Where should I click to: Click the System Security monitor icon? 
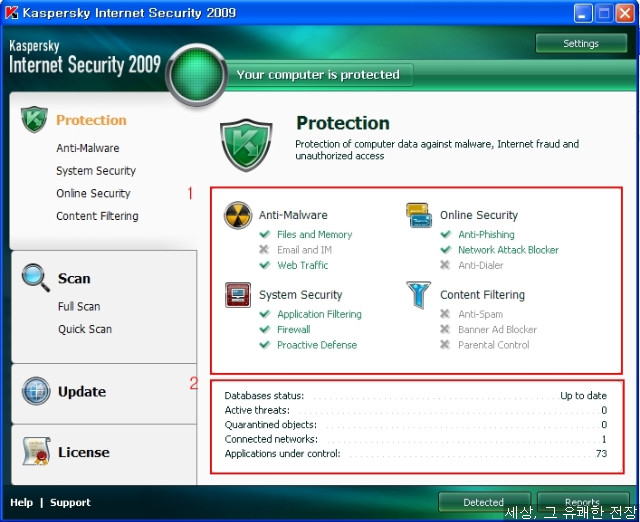tap(238, 295)
